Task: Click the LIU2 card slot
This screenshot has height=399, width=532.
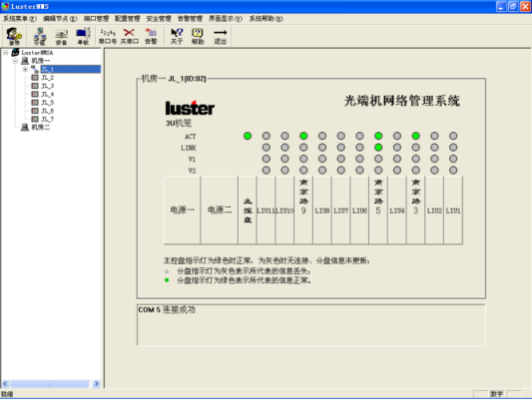Action: point(434,209)
